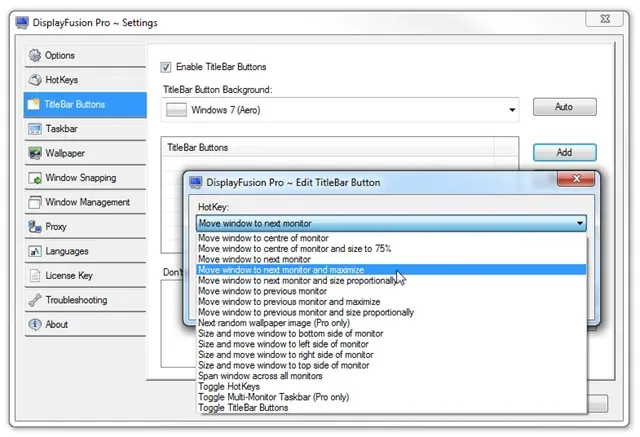
Task: Collapse the HotKey dropdown via its arrow
Action: (580, 223)
